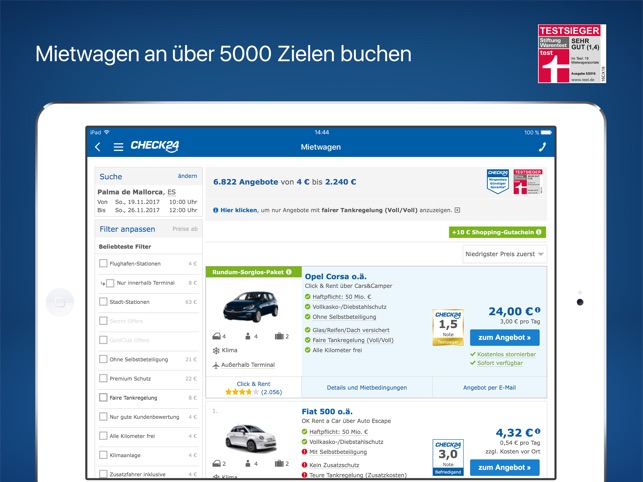Viewport: 643px width, 482px height.
Task: Expand the fair fuel policy hint box
Action: [x=457, y=210]
